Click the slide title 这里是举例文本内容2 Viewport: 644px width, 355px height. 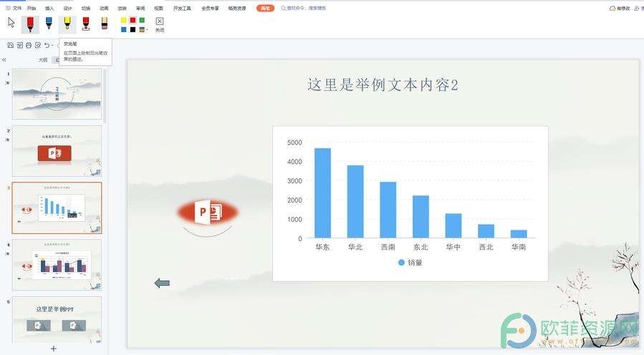click(383, 85)
